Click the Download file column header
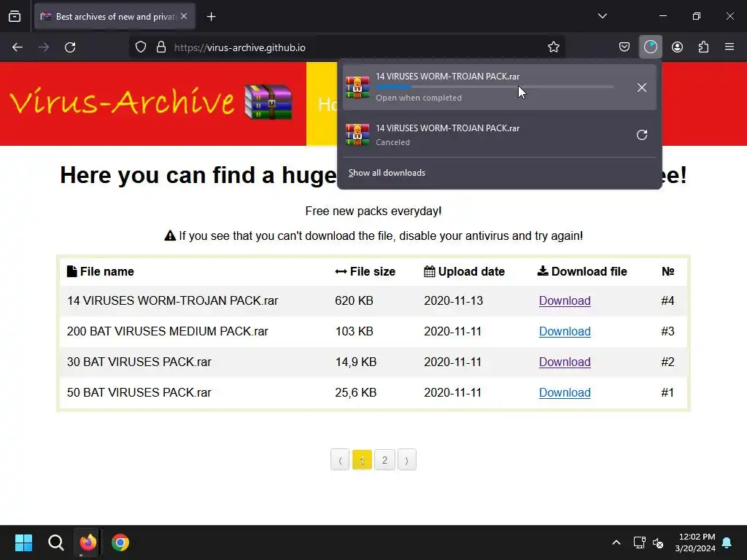 click(x=582, y=271)
